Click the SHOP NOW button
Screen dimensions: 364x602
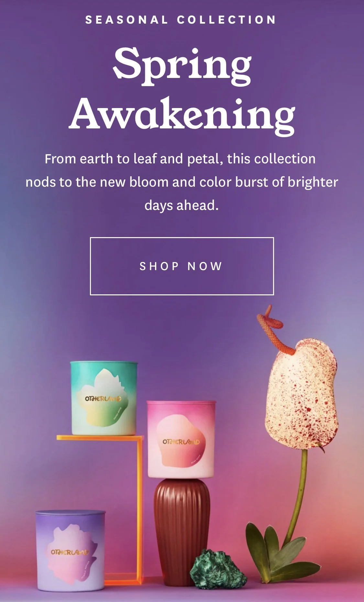(182, 266)
